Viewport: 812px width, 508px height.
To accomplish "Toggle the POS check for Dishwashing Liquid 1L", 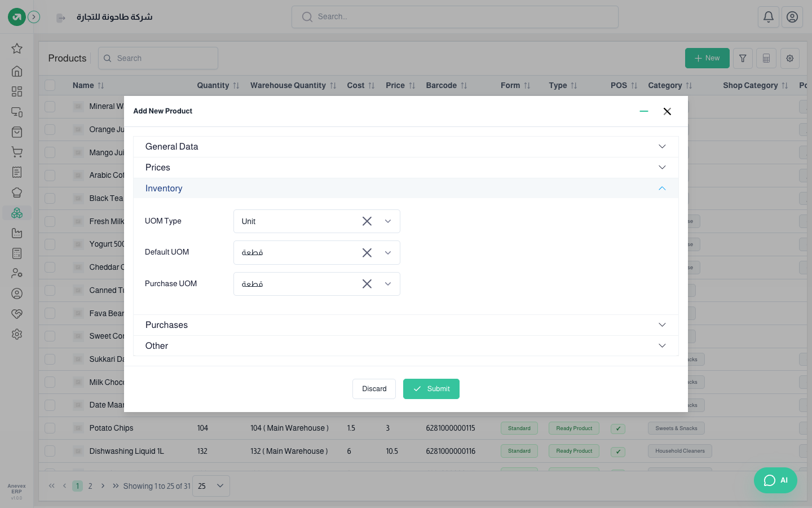I will (618, 452).
